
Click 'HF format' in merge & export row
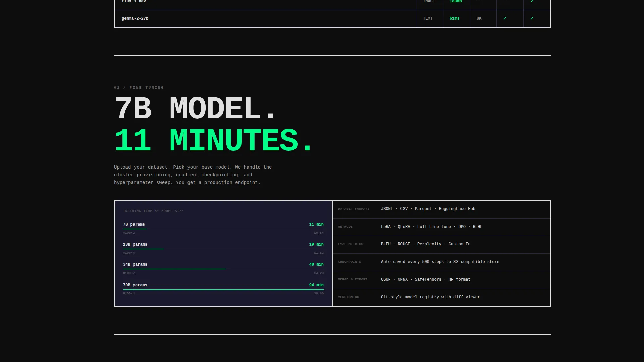460,279
